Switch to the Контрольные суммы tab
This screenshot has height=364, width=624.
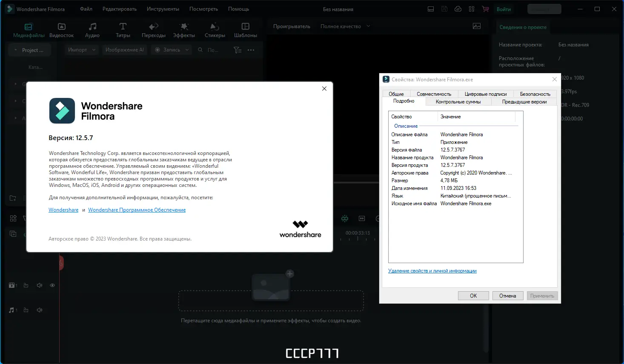click(x=458, y=102)
